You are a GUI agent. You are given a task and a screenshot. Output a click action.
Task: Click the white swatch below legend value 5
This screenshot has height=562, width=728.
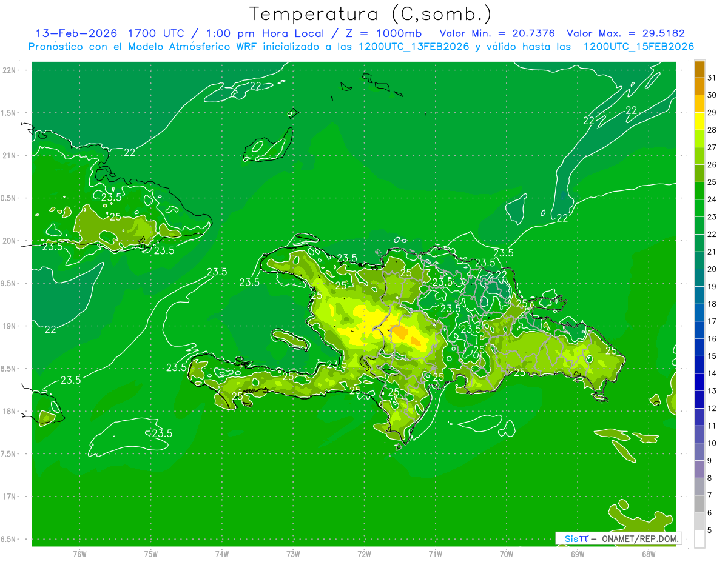click(699, 539)
